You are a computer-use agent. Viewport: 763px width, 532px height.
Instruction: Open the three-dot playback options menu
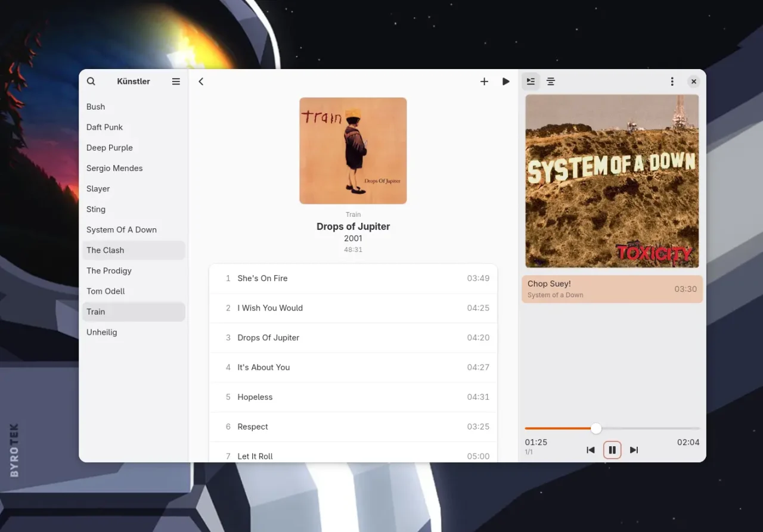tap(672, 81)
